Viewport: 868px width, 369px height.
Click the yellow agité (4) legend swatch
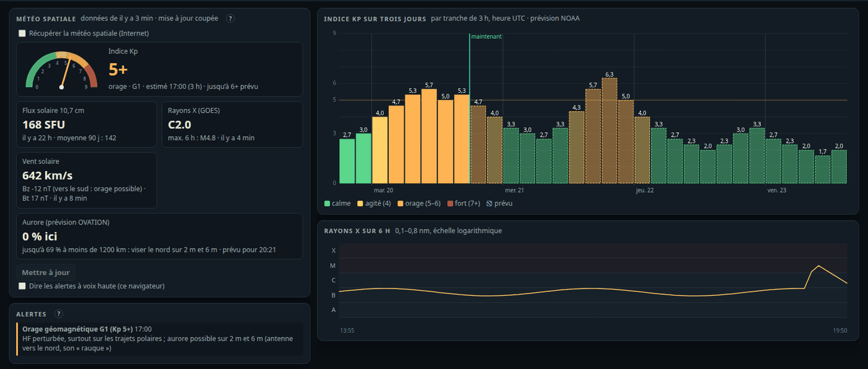pyautogui.click(x=361, y=203)
